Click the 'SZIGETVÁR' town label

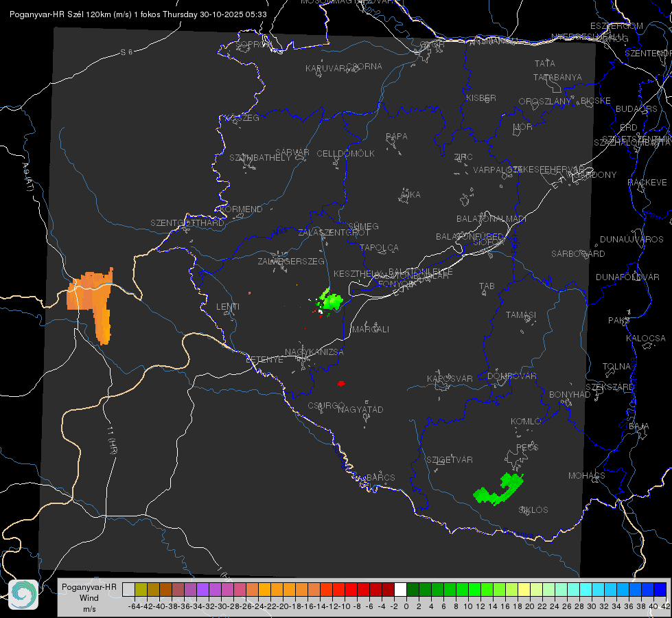point(450,460)
